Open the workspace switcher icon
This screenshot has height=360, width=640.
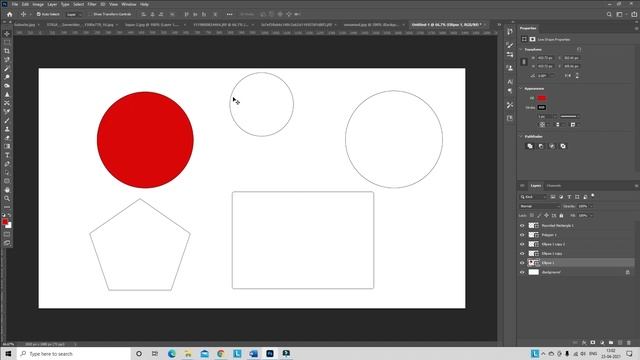coord(620,14)
